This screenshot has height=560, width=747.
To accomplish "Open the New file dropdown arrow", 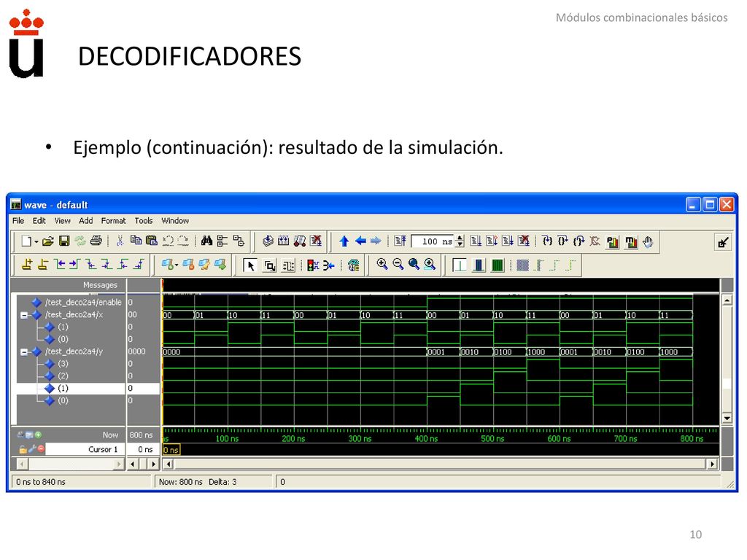I will [x=36, y=242].
